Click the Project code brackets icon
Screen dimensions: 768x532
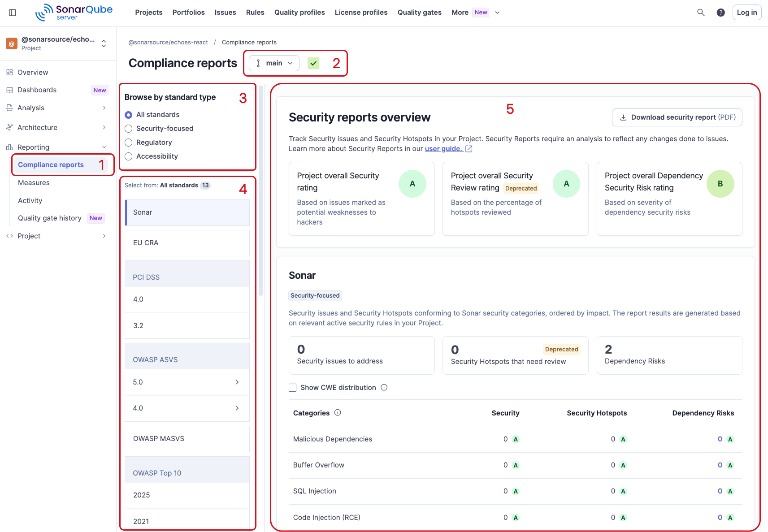[x=9, y=236]
